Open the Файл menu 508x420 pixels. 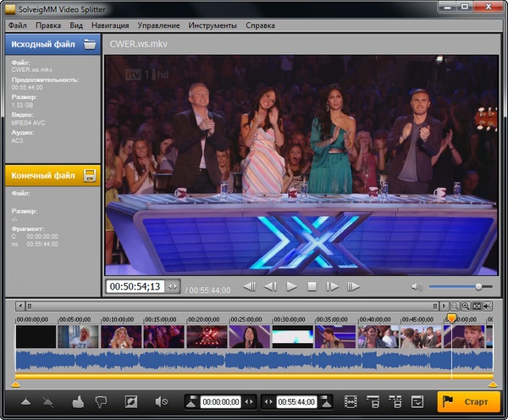point(18,25)
